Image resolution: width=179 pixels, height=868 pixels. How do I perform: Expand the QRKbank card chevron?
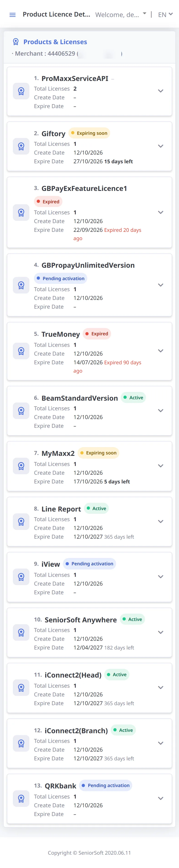[160, 799]
